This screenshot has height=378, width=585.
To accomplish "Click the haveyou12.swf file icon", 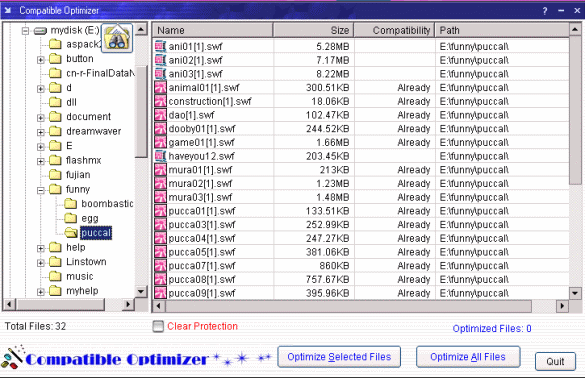I will point(160,156).
